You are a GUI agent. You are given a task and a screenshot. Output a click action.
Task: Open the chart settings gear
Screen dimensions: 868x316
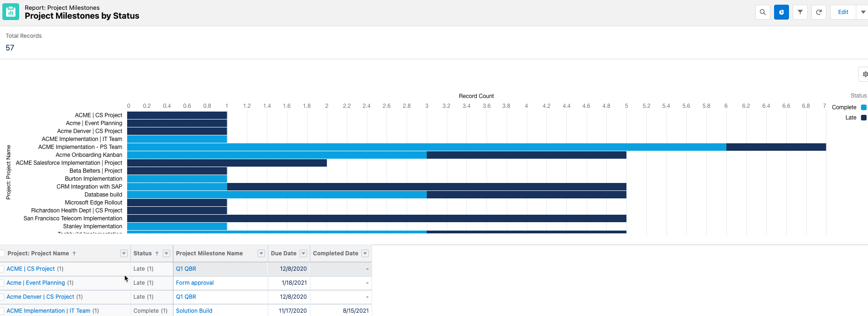point(864,74)
